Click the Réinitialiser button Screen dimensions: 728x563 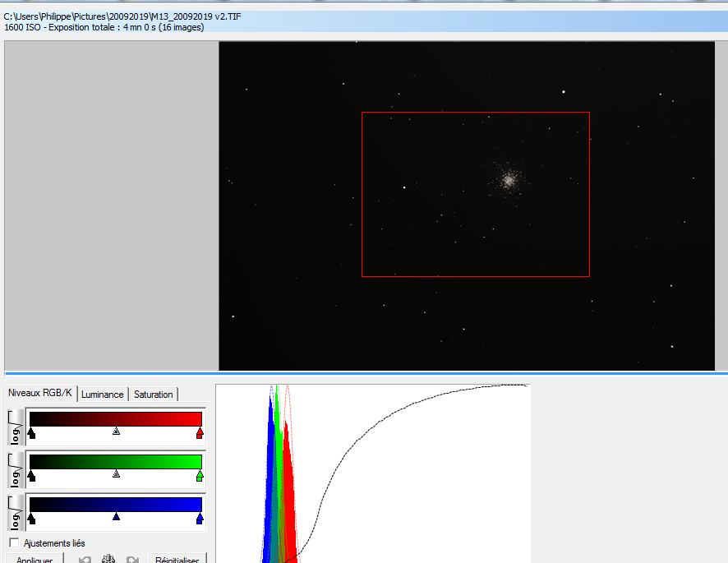(x=177, y=559)
